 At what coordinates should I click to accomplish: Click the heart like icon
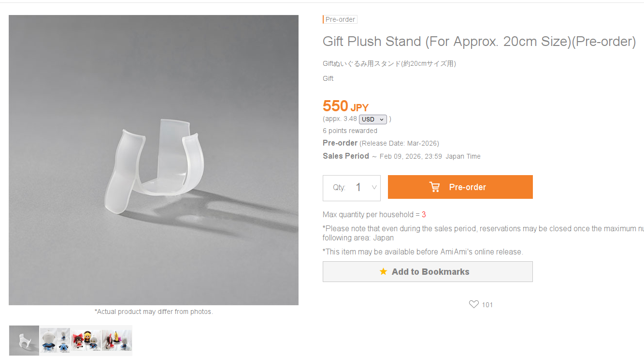click(473, 304)
